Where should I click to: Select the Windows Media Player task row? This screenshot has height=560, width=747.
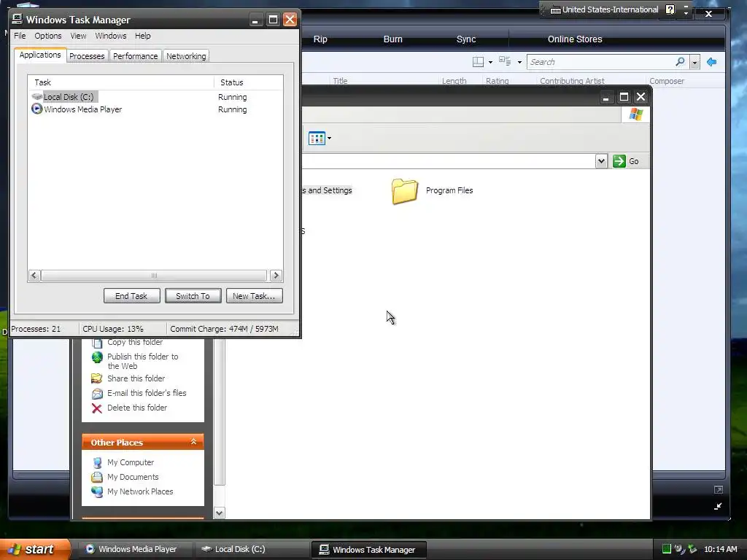coord(155,109)
